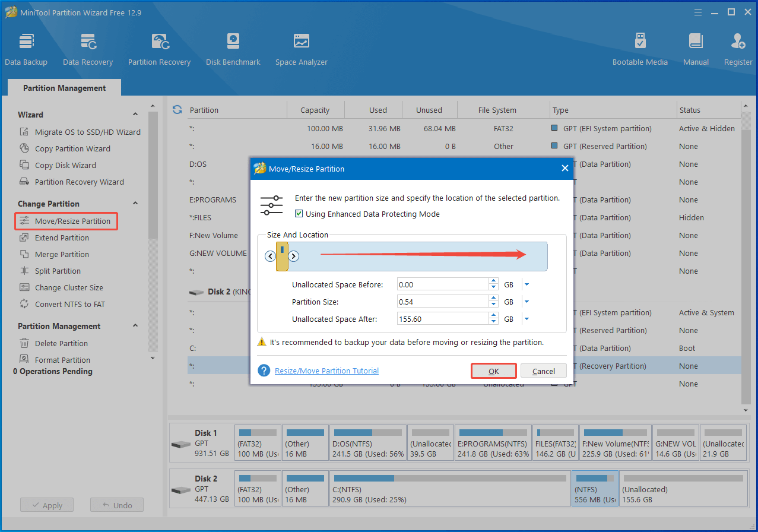Decrease Partition Size value
The width and height of the screenshot is (758, 532).
(x=494, y=305)
